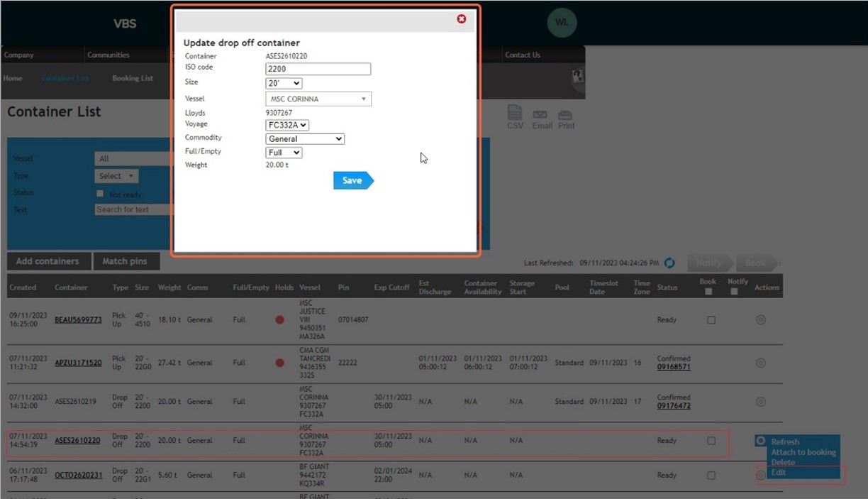Choose Edit from the actions menu
Image resolution: width=868 pixels, height=499 pixels.
coord(779,473)
